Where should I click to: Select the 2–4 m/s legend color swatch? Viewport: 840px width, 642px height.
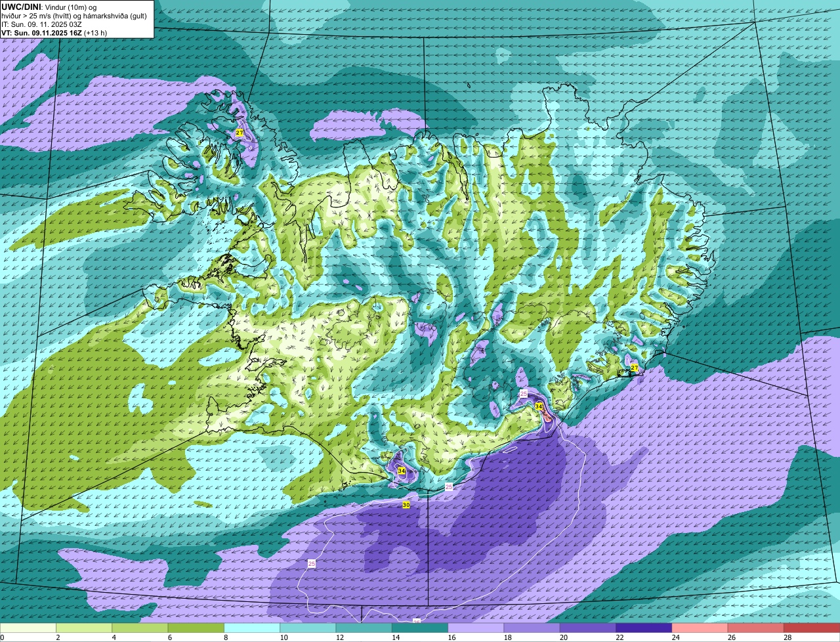[84, 628]
